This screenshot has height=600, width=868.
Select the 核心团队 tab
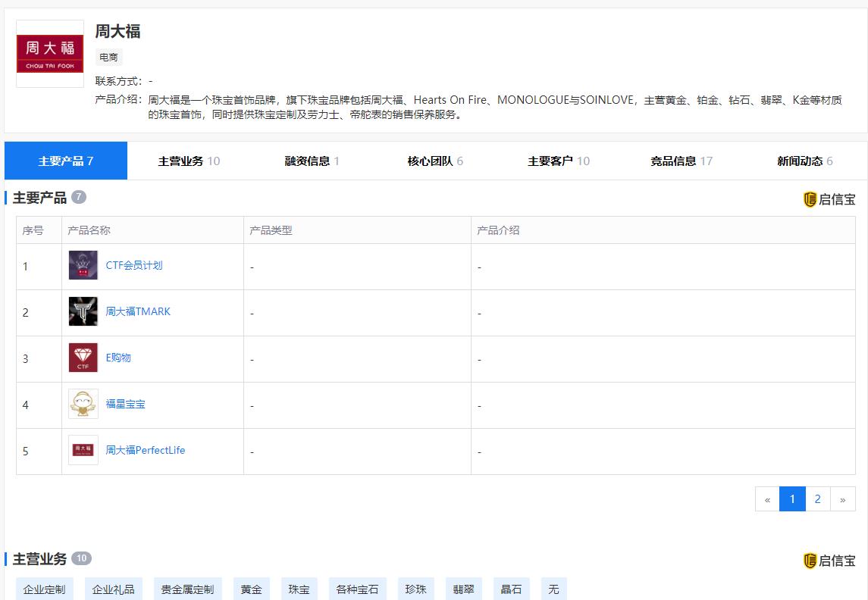pos(431,160)
